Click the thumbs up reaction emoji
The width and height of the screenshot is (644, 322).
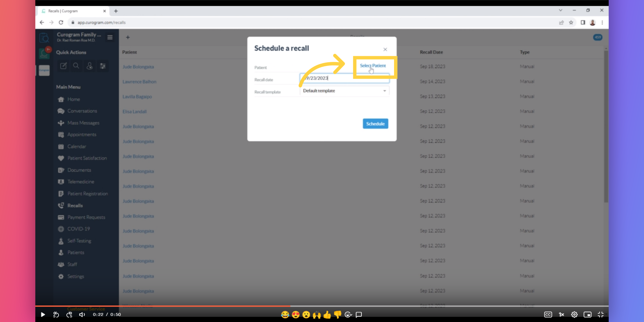coord(327,315)
